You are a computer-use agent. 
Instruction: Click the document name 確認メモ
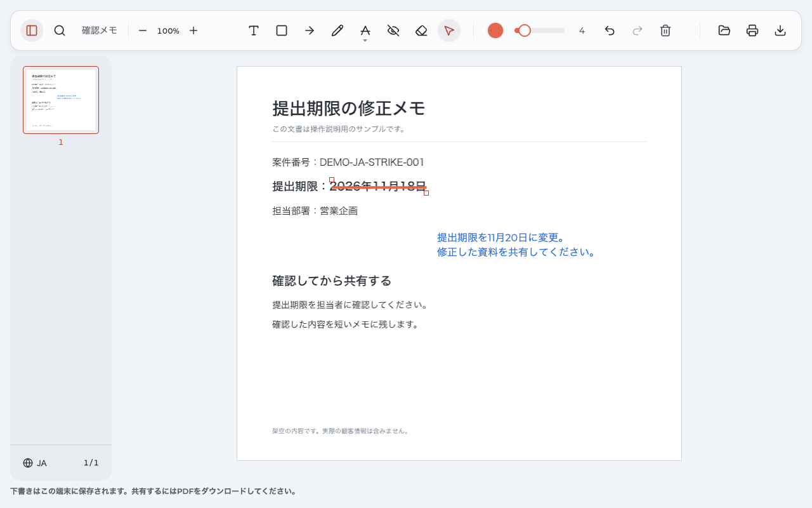pyautogui.click(x=100, y=30)
